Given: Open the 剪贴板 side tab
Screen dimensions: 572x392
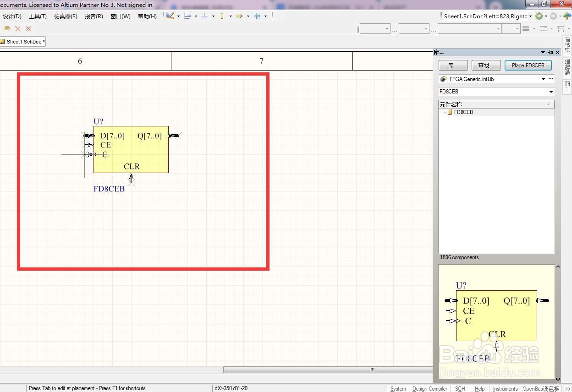Looking at the screenshot, I should tap(567, 67).
